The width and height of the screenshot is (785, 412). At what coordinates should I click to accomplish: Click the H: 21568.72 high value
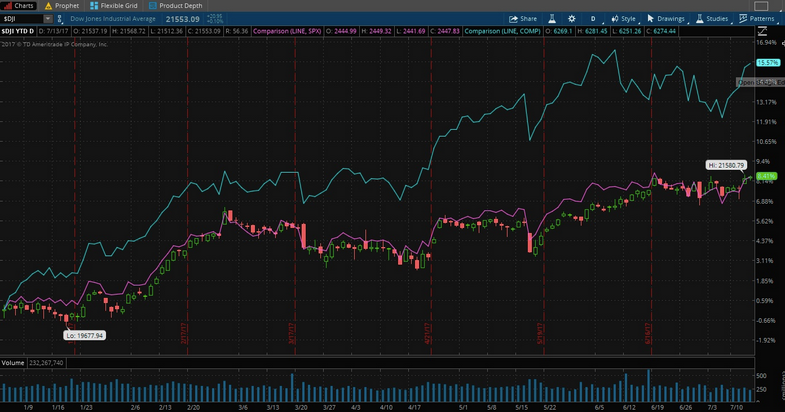[x=129, y=31]
